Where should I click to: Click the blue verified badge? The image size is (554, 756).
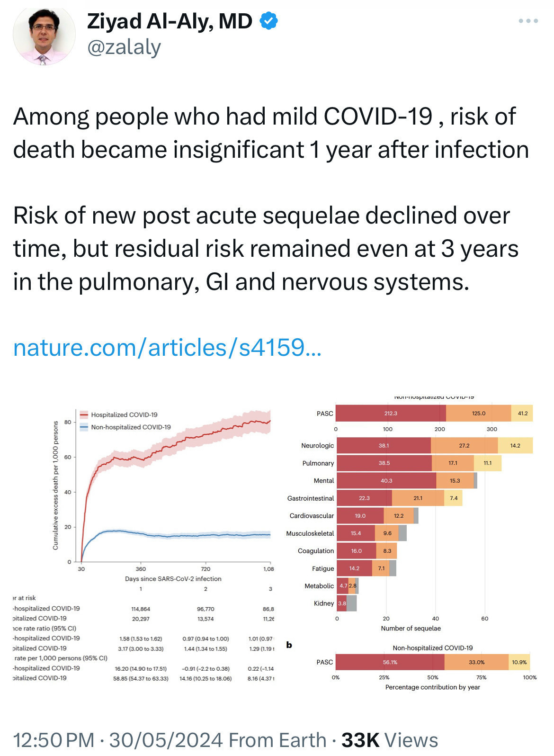click(x=268, y=21)
